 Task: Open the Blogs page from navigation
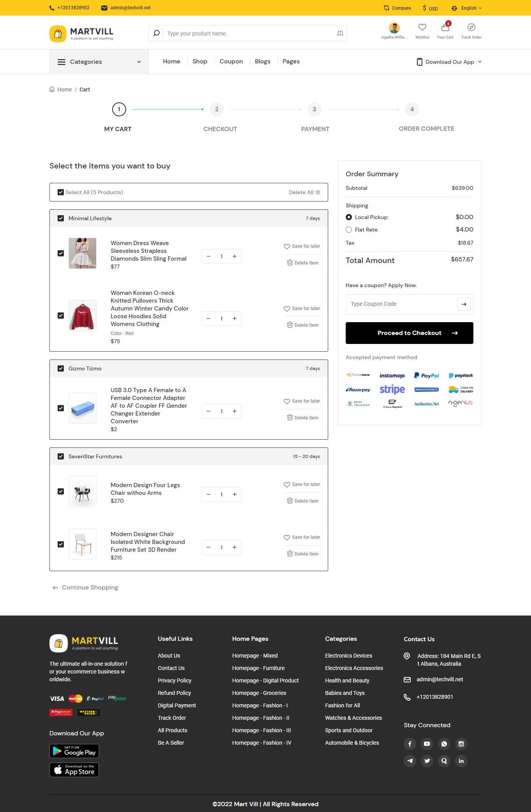tap(262, 61)
